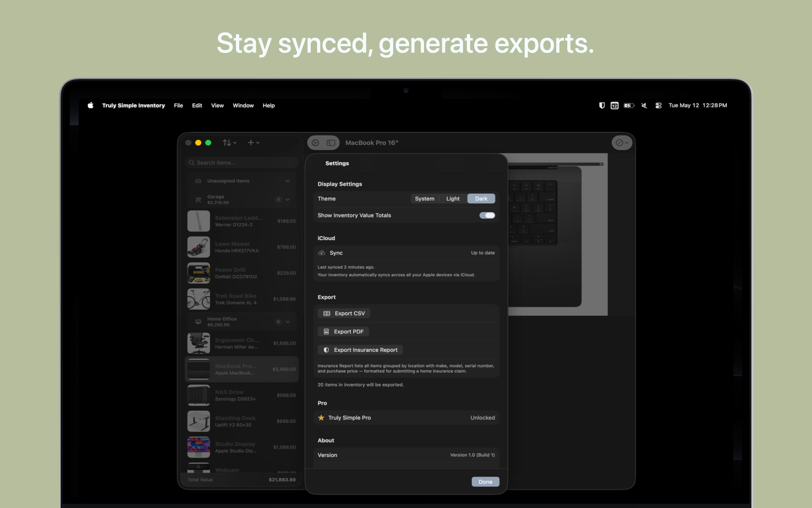Click the MacBook Pro 16" window title
The height and width of the screenshot is (508, 812).
click(x=372, y=143)
